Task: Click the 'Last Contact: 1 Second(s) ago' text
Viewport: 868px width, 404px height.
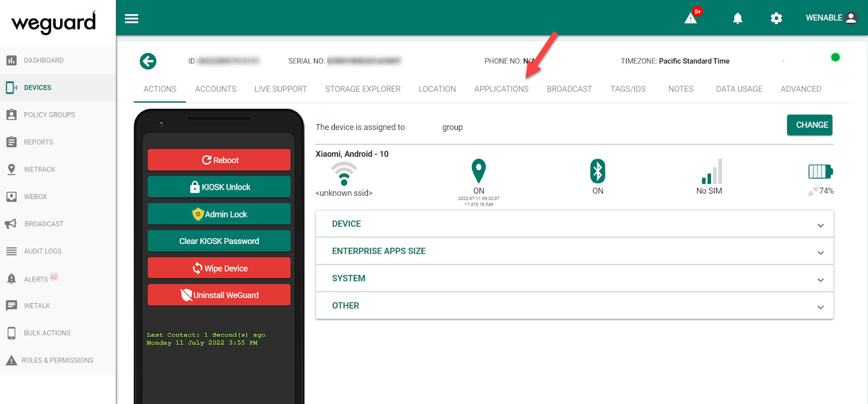Action: click(206, 335)
